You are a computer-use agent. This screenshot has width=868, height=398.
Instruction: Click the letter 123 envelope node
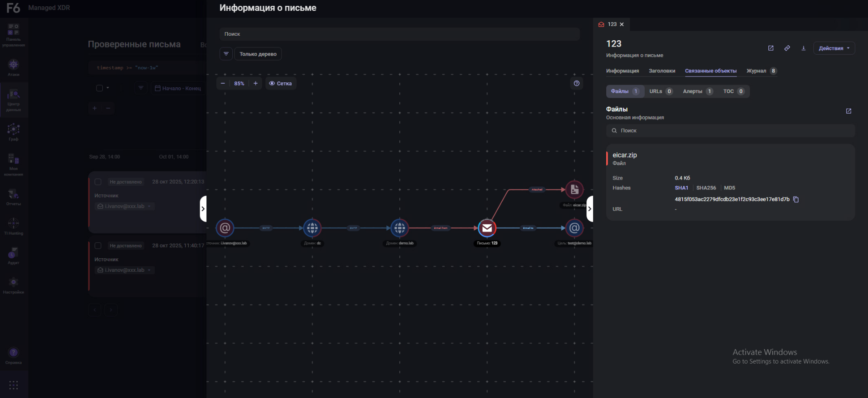(x=487, y=228)
